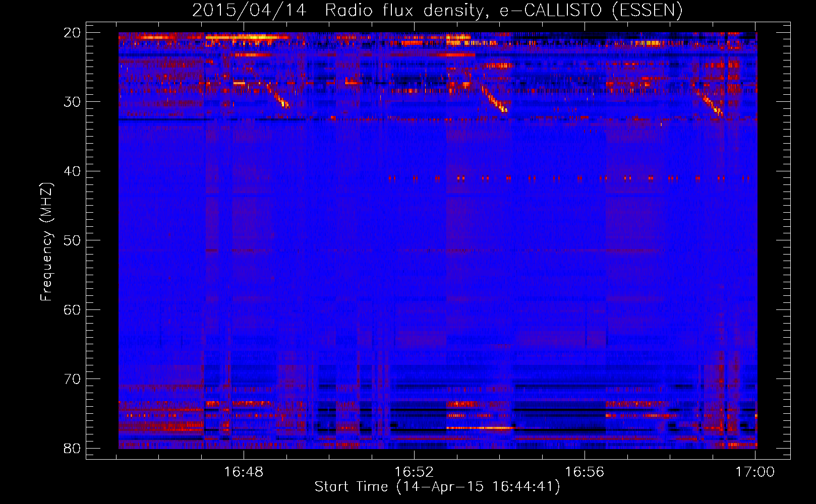Click the 'Start Time (14-Apr-15 16:44:41)' label
Image resolution: width=816 pixels, height=504 pixels.
click(437, 487)
